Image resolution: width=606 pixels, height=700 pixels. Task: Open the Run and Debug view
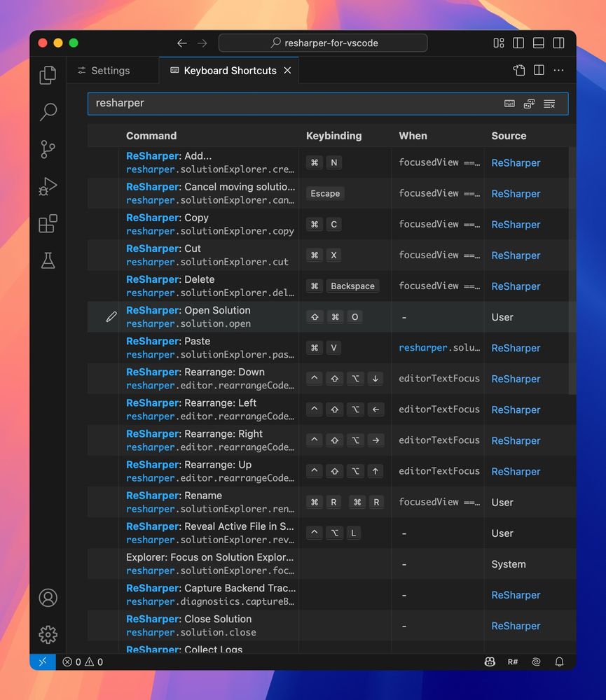coord(48,187)
